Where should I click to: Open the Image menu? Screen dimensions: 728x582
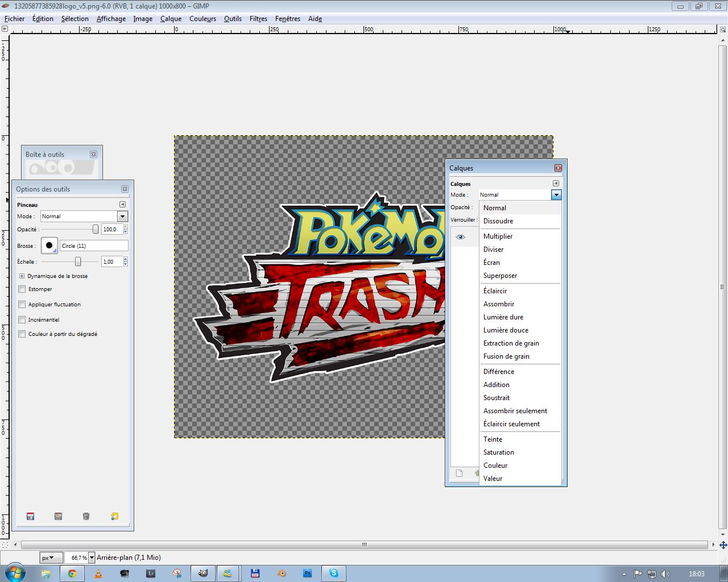[143, 19]
